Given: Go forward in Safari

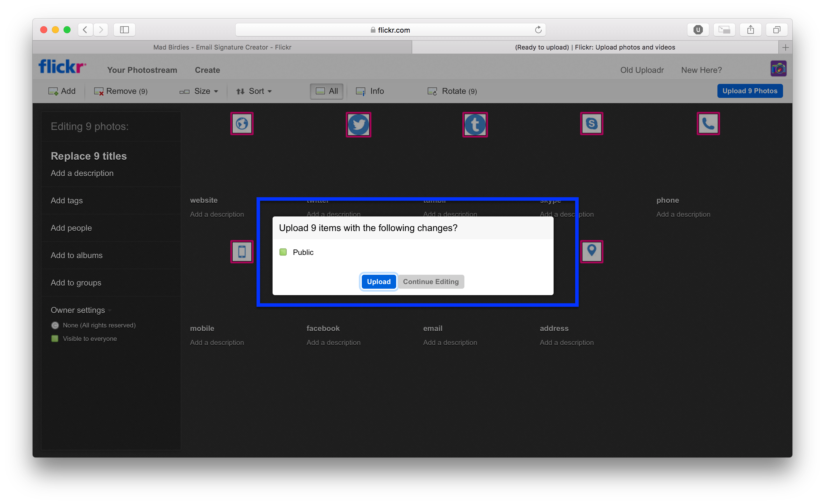Looking at the screenshot, I should click(101, 30).
